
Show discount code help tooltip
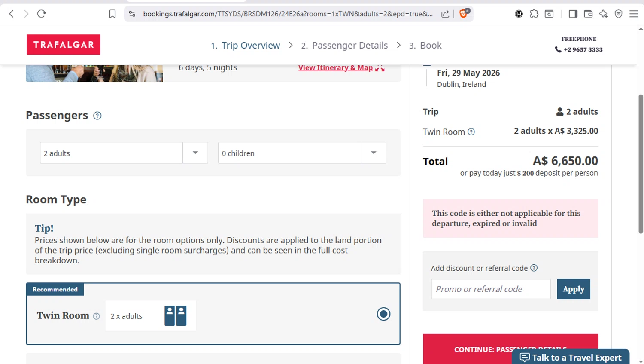(x=534, y=268)
